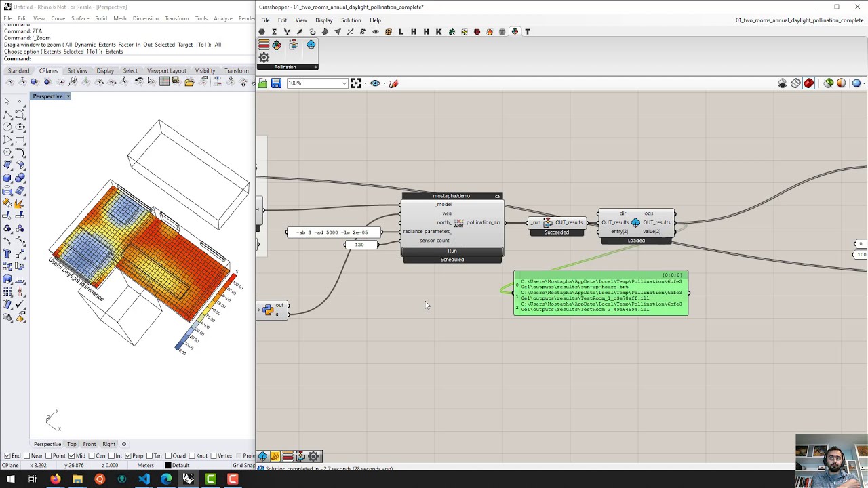This screenshot has height=488, width=868.
Task: Click the Pollination cloud icon in bottom canvas toolbar
Action: click(x=262, y=456)
